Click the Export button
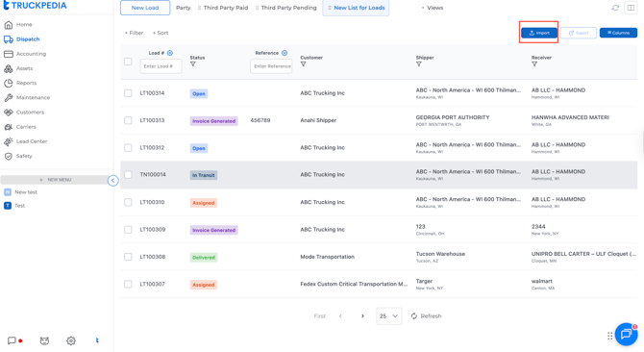This screenshot has height=352, width=644. coord(579,33)
